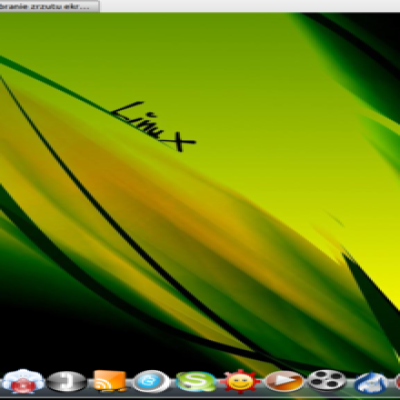Launch the blue Twitter bird dock icon
Image resolution: width=400 pixels, height=400 pixels.
coord(151,381)
